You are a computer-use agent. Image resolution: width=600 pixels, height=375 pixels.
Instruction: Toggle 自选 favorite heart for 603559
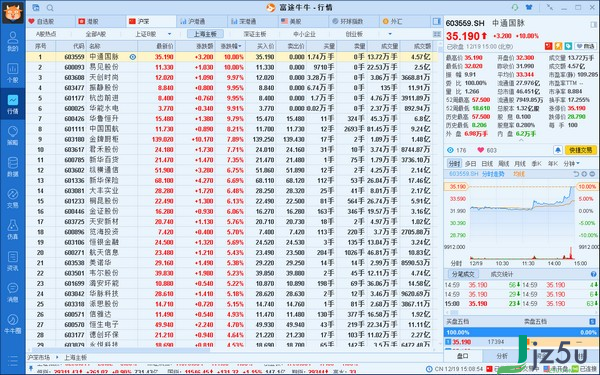pos(585,46)
